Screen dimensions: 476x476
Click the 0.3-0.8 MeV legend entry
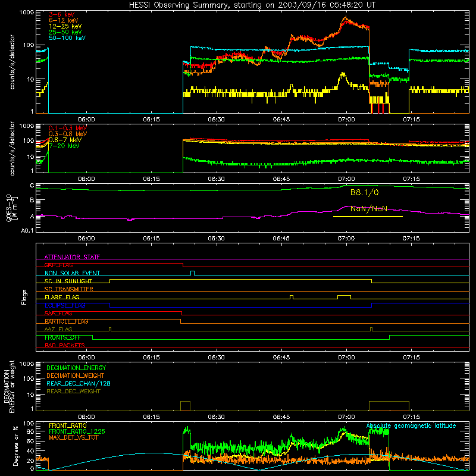tap(68, 134)
